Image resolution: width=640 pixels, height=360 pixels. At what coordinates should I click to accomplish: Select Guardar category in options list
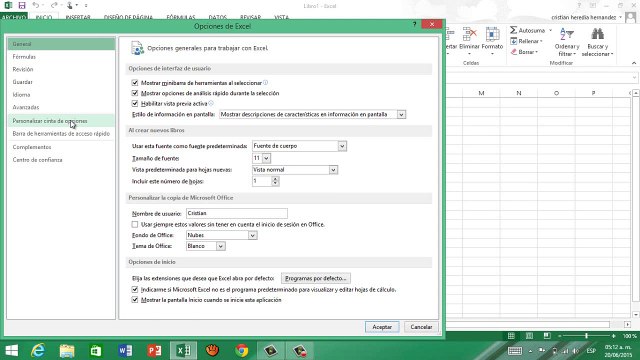coord(61,82)
